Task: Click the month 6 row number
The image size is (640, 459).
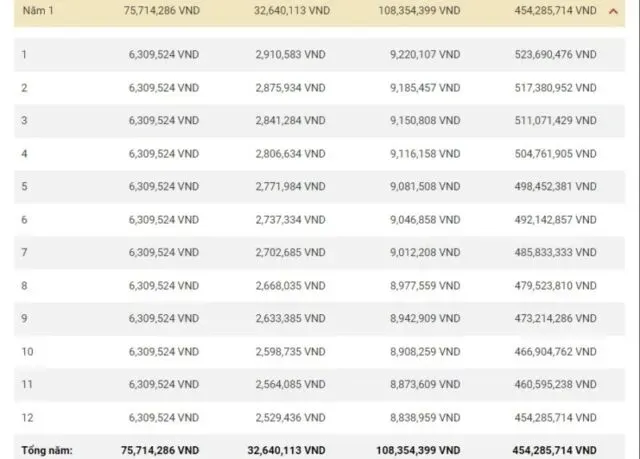Action: 24,219
